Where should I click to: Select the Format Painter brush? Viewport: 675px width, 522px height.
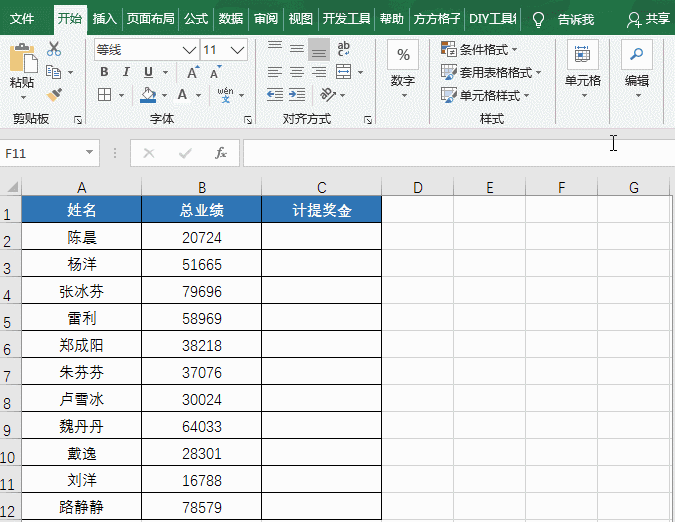54,94
